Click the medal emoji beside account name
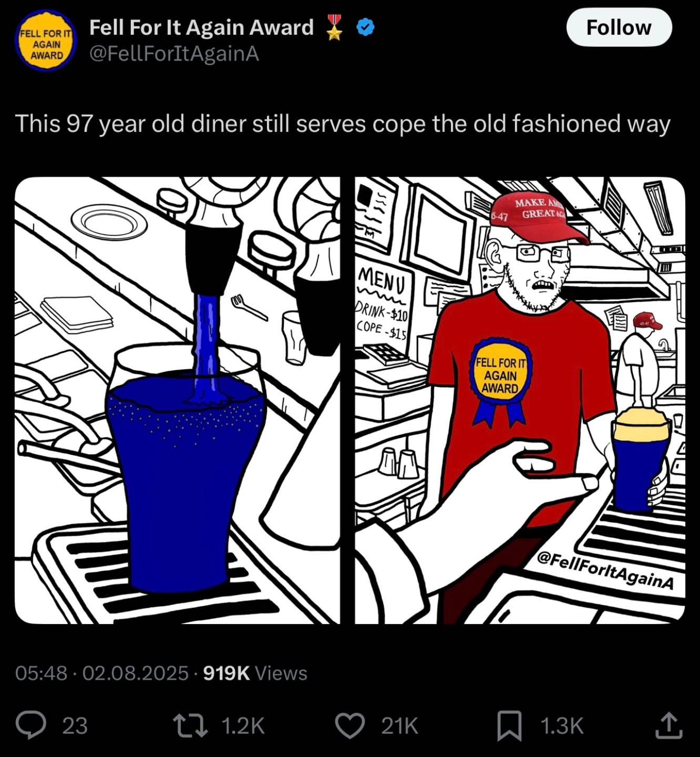700x757 pixels. click(x=335, y=27)
